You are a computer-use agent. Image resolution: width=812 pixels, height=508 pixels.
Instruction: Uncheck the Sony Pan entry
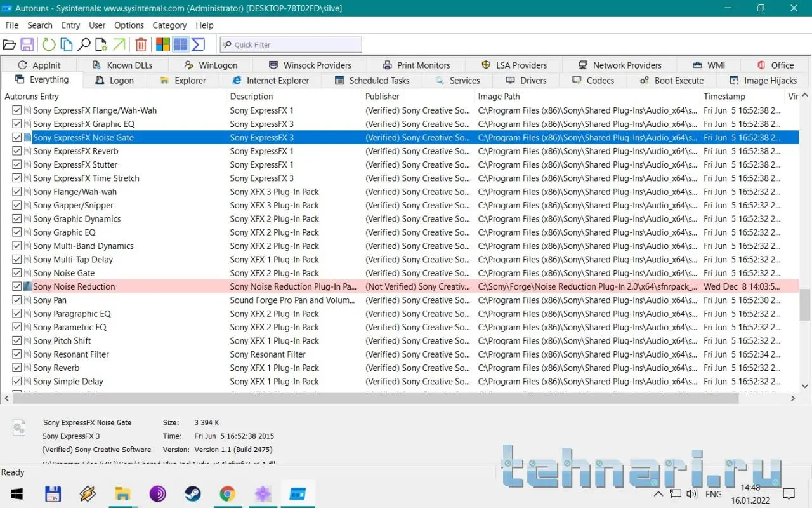16,300
